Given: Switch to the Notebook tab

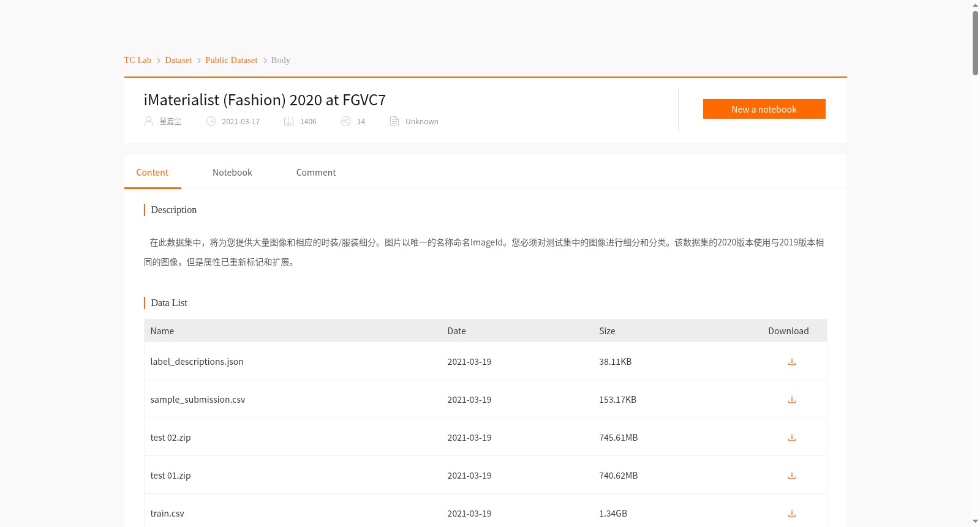Looking at the screenshot, I should pos(232,173).
